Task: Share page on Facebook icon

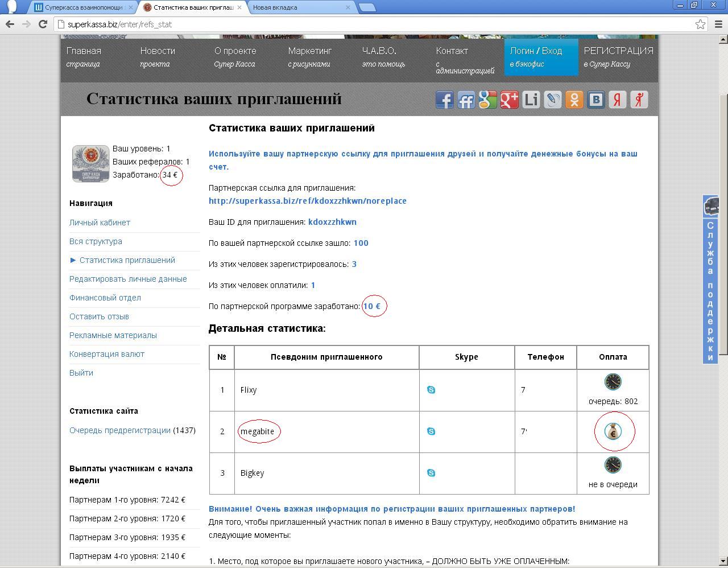Action: point(444,100)
